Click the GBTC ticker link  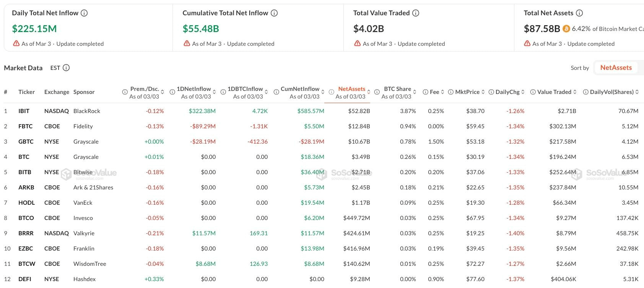(x=26, y=142)
